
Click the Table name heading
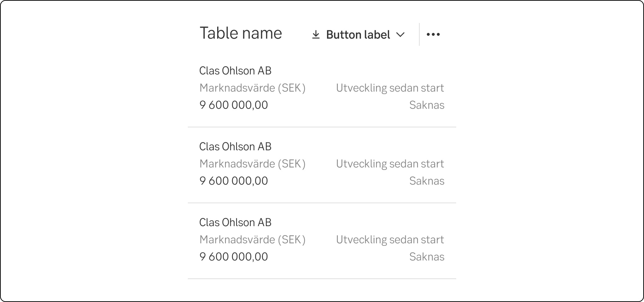point(241,33)
